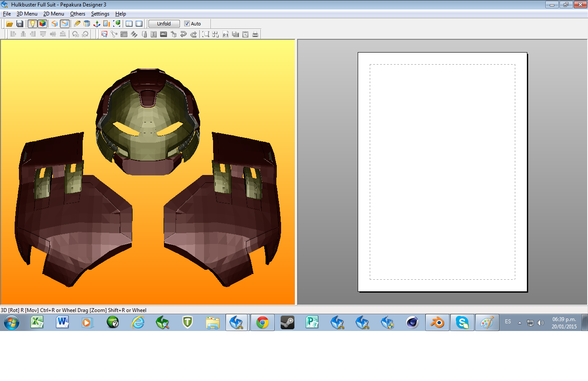Click the undo arrow icon
588x381 pixels.
(183, 34)
